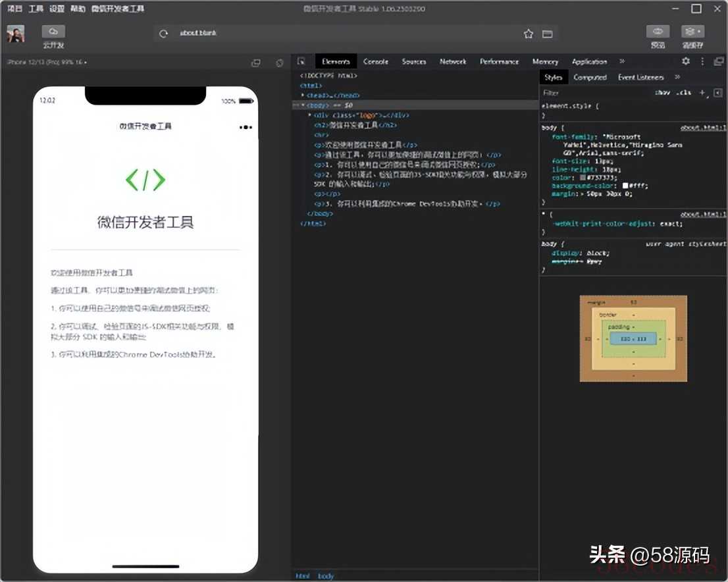
Task: Detach the simulator window icon
Action: coord(256,63)
